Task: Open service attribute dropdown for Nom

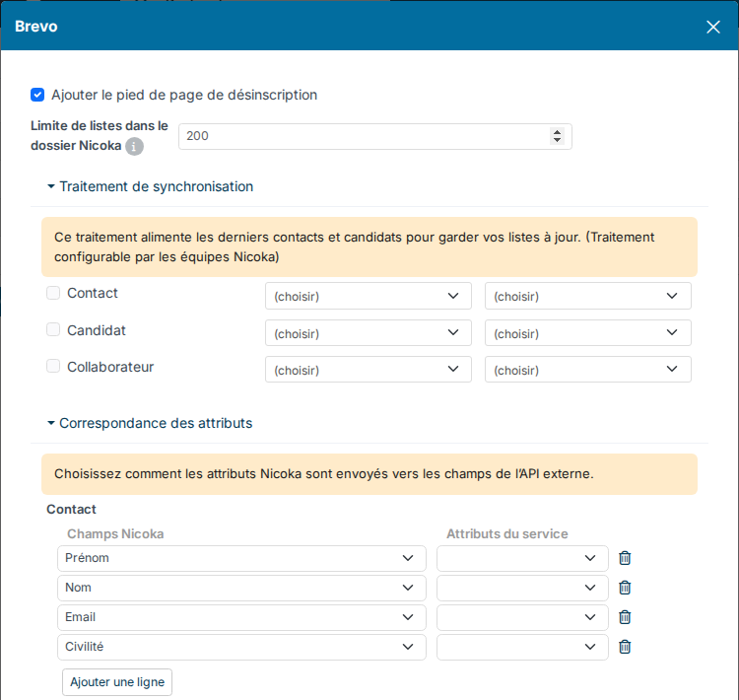Action: click(x=522, y=588)
